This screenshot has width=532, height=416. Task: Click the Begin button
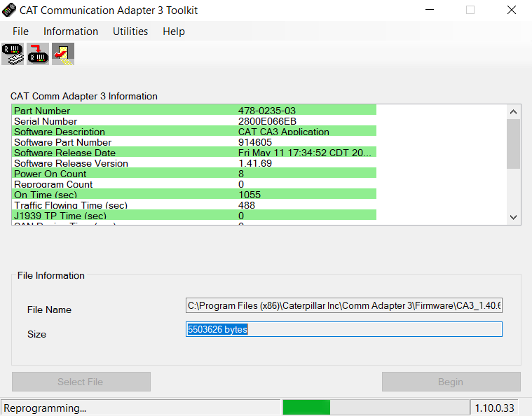[451, 382]
